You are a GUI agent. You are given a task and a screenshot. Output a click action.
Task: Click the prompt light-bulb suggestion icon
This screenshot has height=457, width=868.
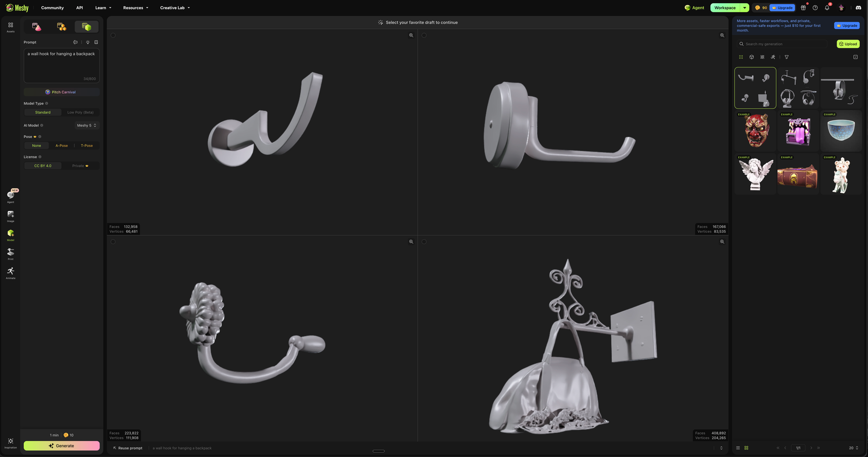coord(88,42)
